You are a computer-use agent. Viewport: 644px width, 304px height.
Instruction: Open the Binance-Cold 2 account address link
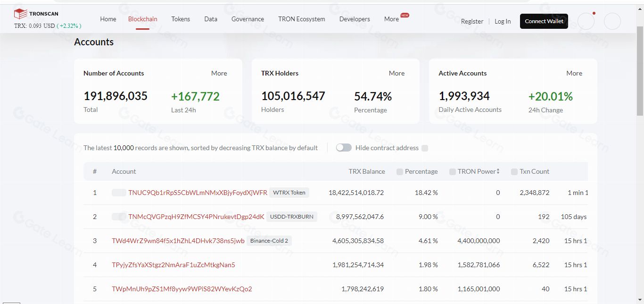[178, 241]
